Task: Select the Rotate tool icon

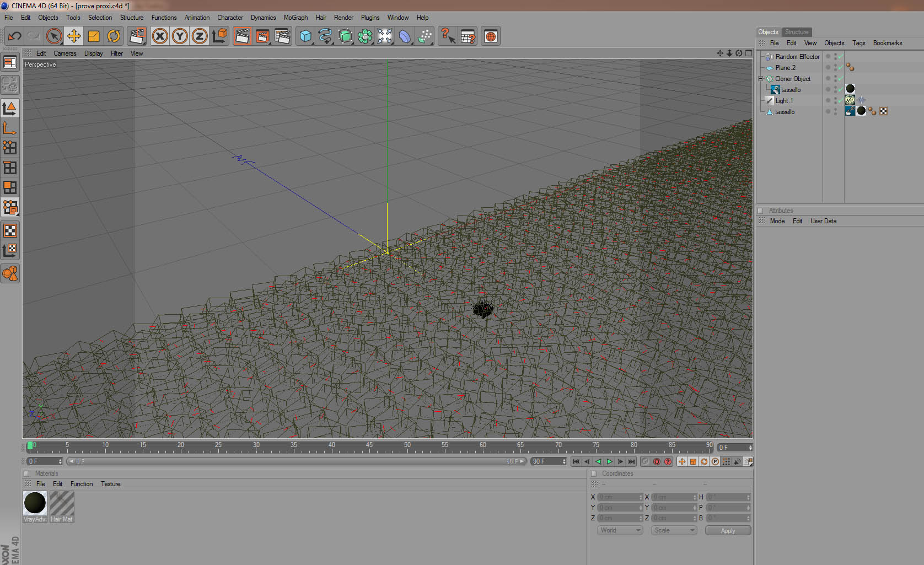Action: pyautogui.click(x=114, y=36)
